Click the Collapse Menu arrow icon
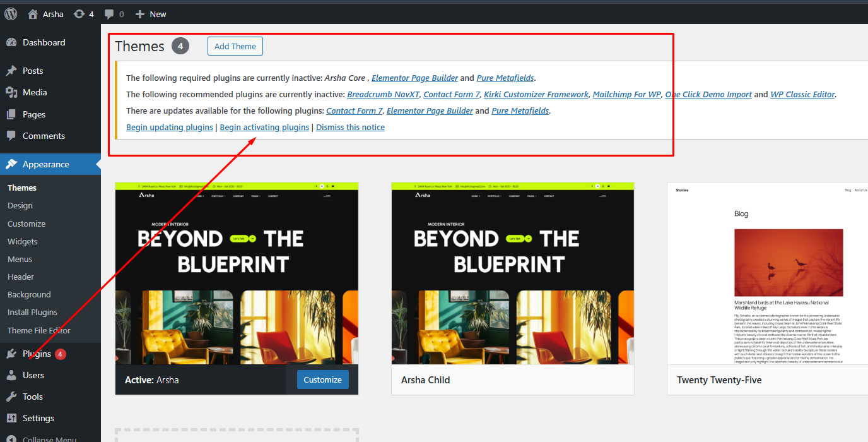The image size is (868, 442). pyautogui.click(x=11, y=439)
